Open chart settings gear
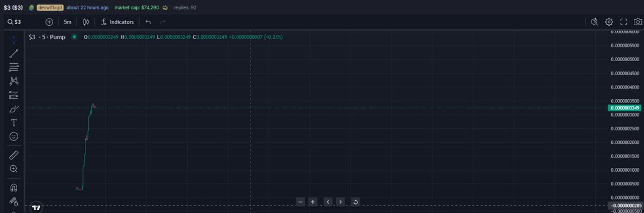The height and width of the screenshot is (213, 644). [x=609, y=22]
